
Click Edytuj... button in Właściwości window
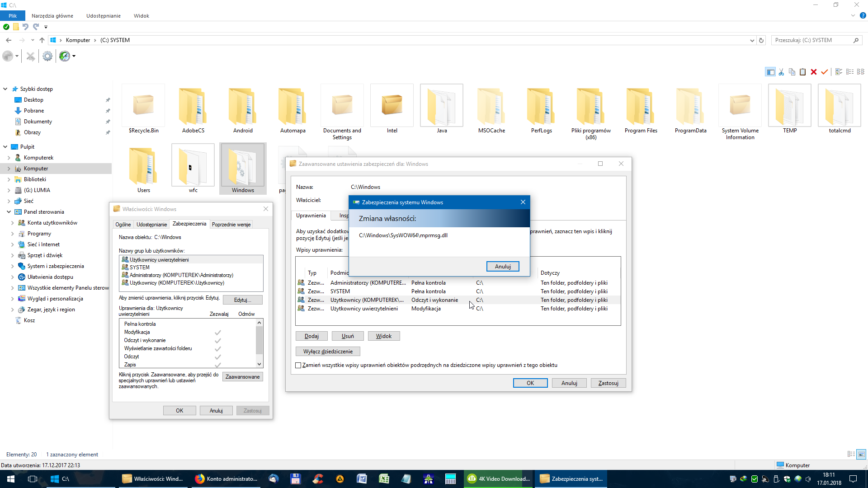click(x=243, y=300)
